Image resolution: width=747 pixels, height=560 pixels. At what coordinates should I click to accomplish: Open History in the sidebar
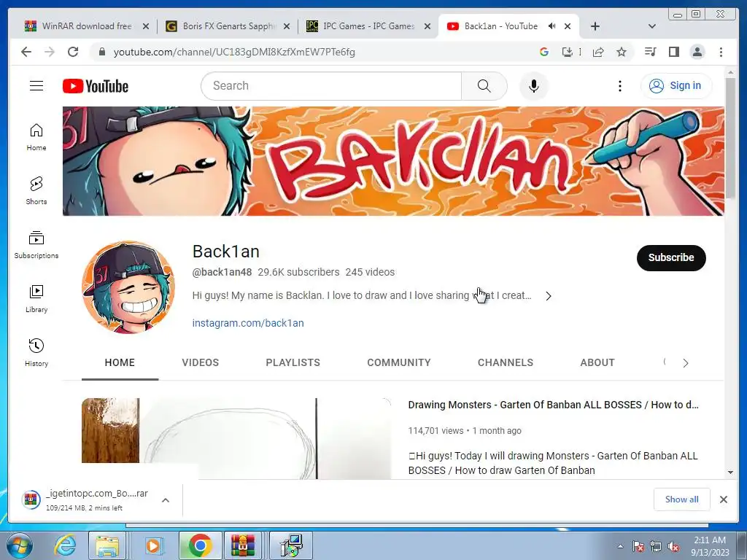pyautogui.click(x=36, y=352)
